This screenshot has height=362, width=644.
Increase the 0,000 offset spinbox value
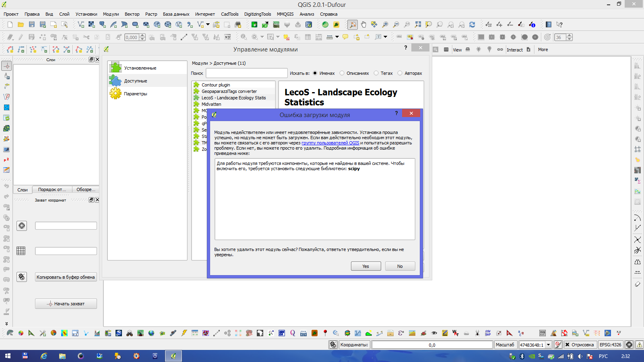pyautogui.click(x=142, y=35)
